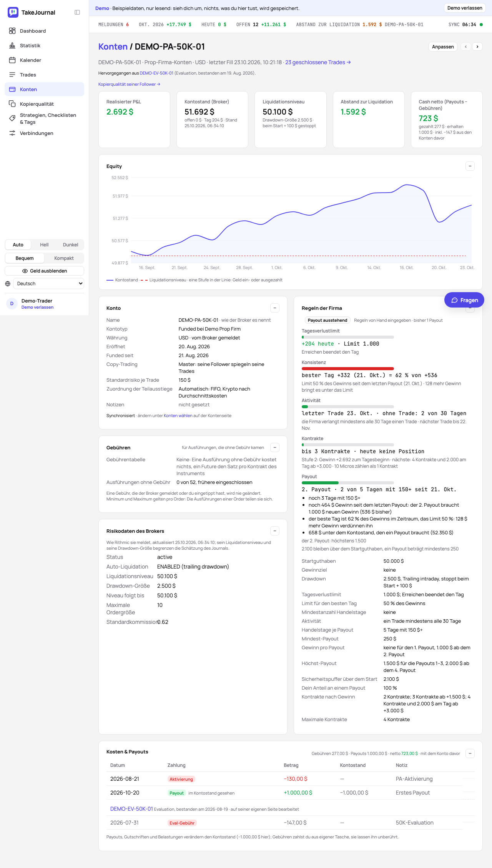492x868 pixels.
Task: Toggle Geld ausblenden visibility
Action: [45, 271]
